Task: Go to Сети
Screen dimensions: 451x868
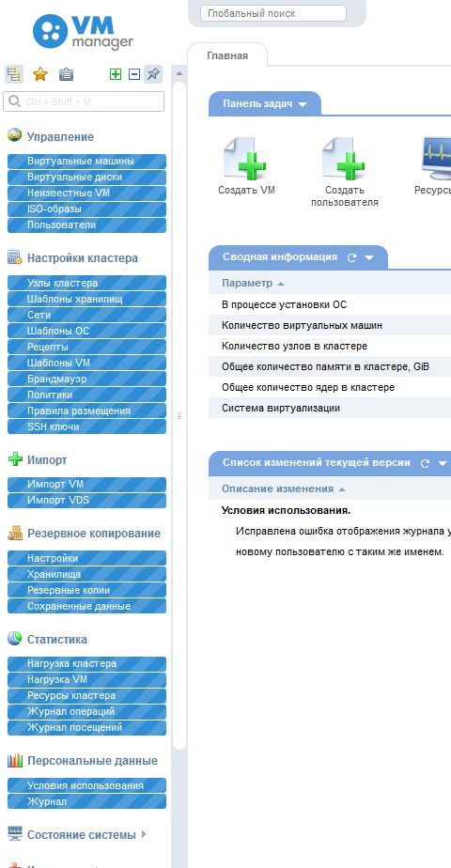Action: pos(86,315)
